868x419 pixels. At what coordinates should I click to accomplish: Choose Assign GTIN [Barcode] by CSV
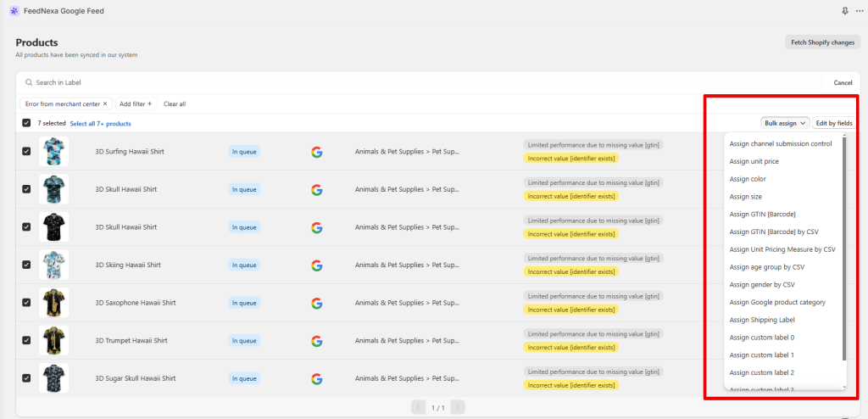point(774,232)
